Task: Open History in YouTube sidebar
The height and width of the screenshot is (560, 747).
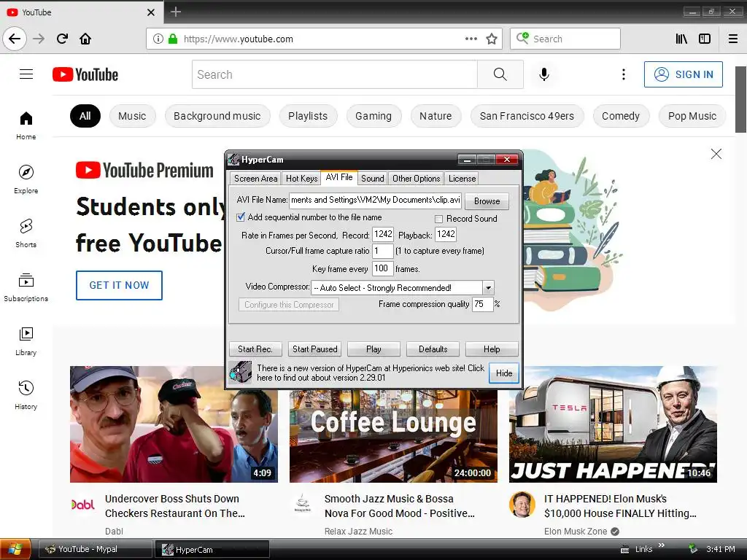Action: [26, 394]
